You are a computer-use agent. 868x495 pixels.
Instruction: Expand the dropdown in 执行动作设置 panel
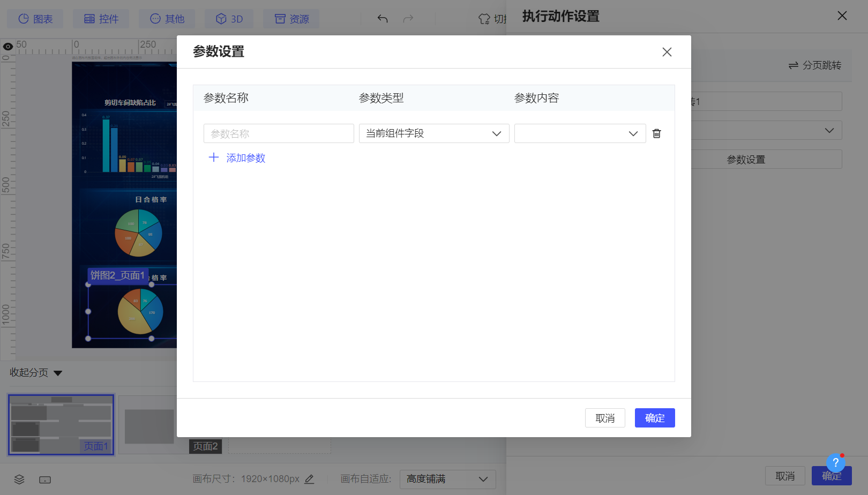click(767, 130)
